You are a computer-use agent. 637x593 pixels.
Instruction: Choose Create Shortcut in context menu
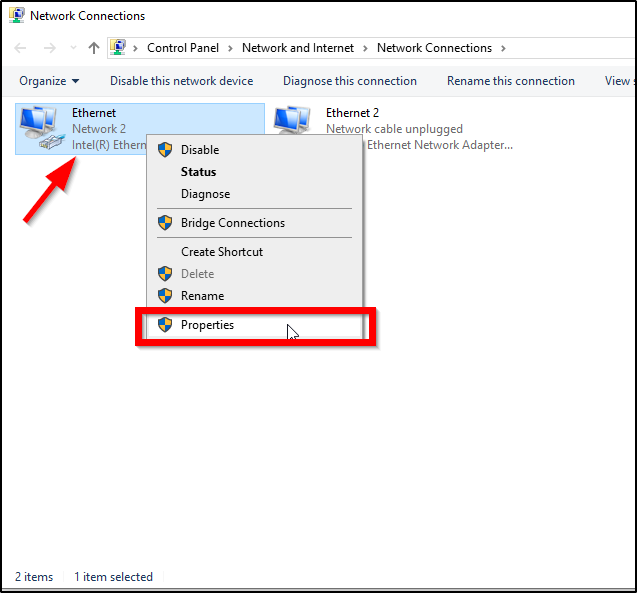point(222,252)
